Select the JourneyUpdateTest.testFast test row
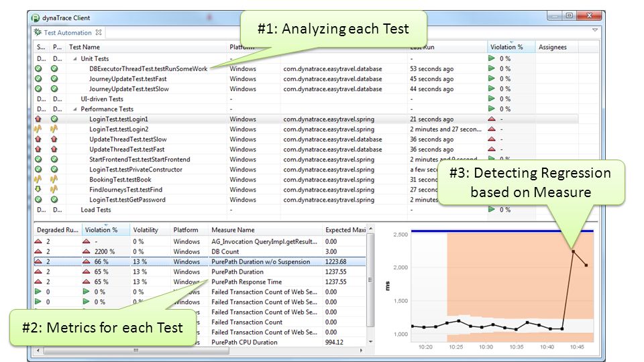 click(127, 79)
